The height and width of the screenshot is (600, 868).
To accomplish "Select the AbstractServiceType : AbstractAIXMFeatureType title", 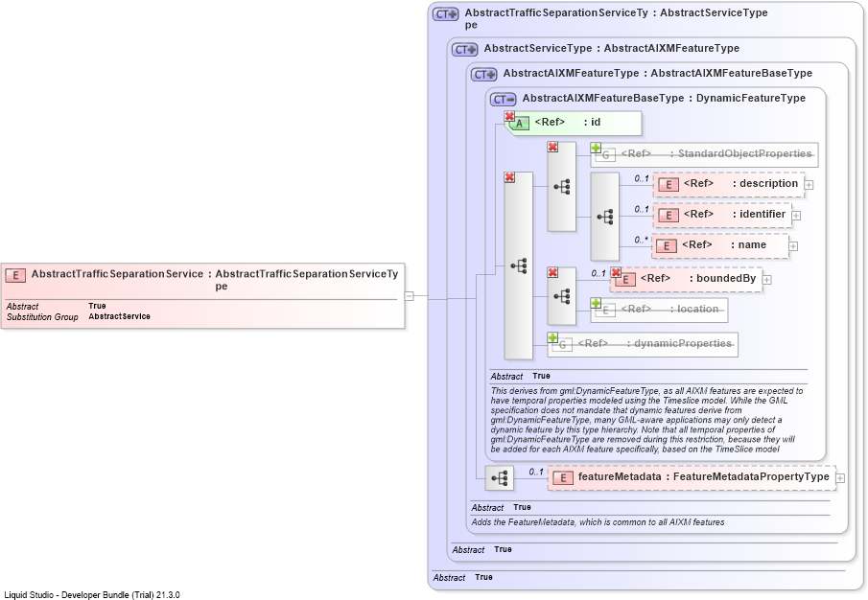I will 612,49.
